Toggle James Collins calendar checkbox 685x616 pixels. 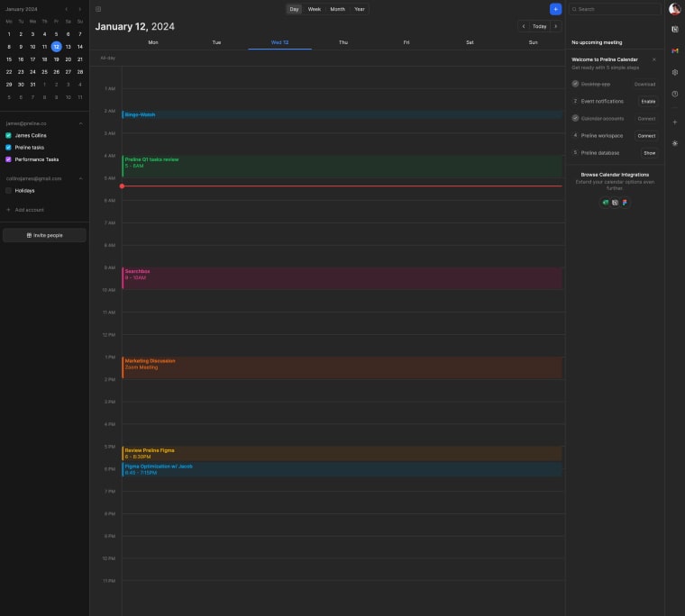tap(8, 136)
